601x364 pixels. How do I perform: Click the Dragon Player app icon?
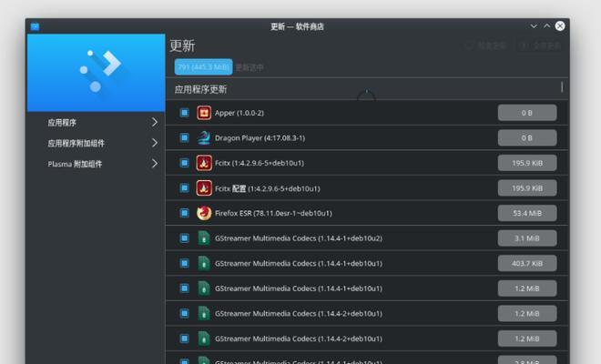click(x=204, y=138)
